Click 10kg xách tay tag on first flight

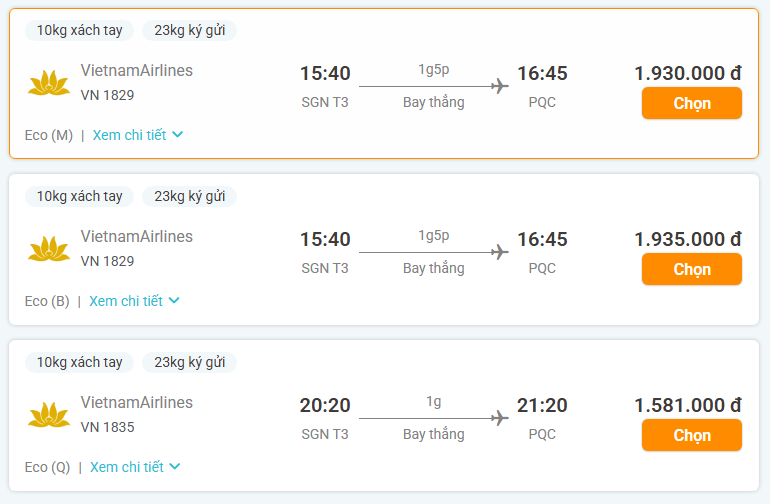click(79, 30)
